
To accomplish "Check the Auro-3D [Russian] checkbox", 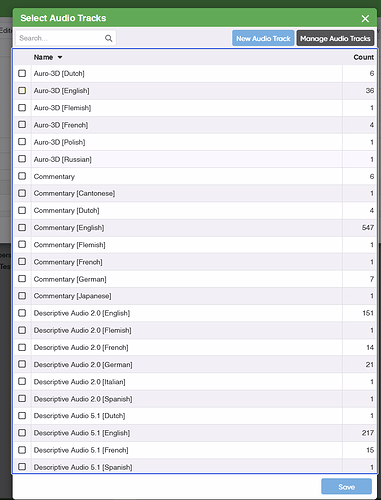I will click(22, 159).
